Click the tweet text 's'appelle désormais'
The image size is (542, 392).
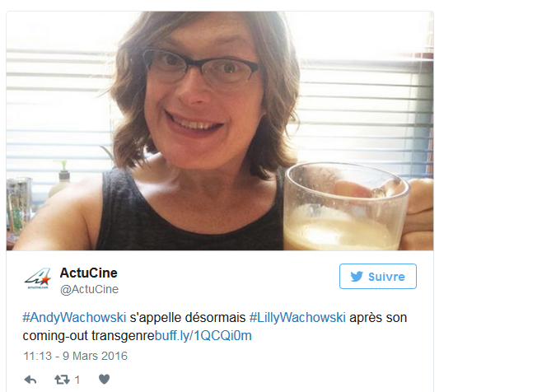[x=187, y=317]
